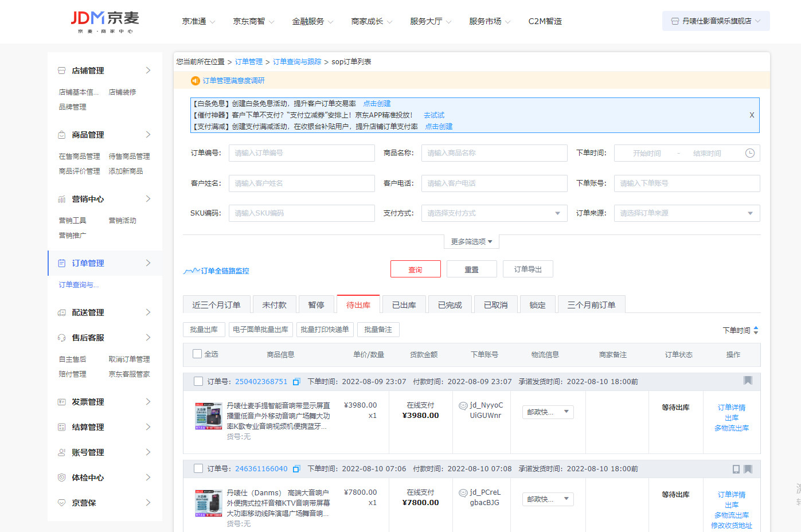
Task: Switch to the 未付款 tab
Action: pos(274,304)
